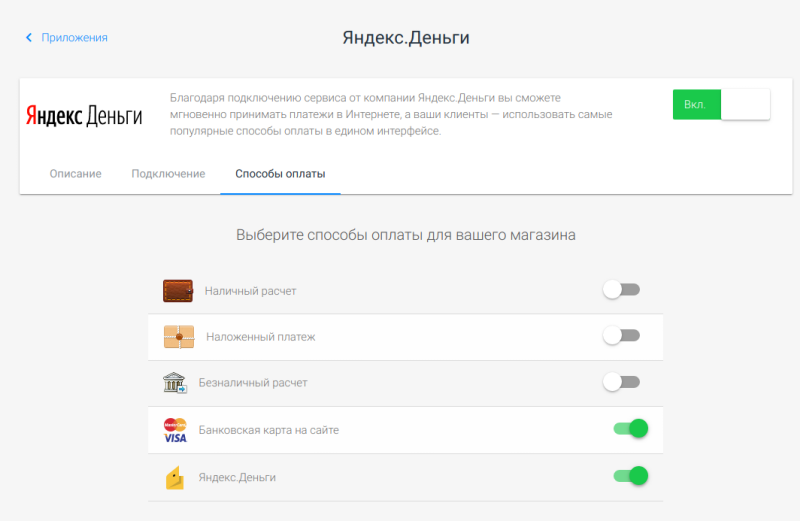Open the Описание tab
800x521 pixels.
(76, 173)
